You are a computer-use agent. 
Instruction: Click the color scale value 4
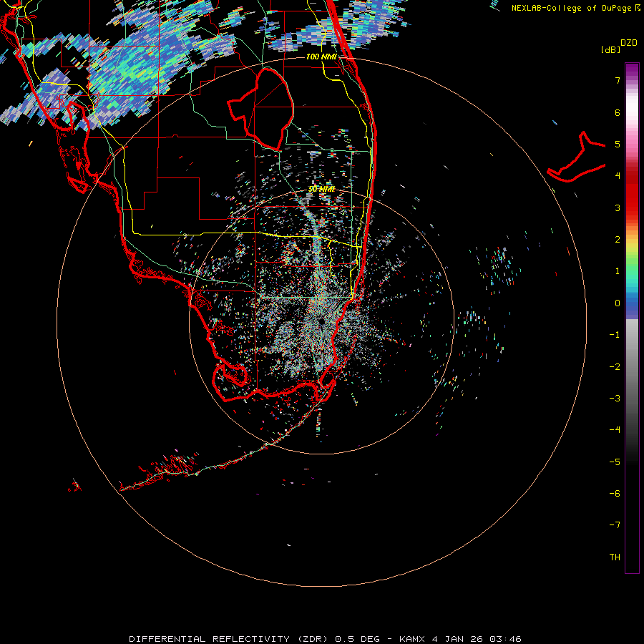tap(618, 176)
